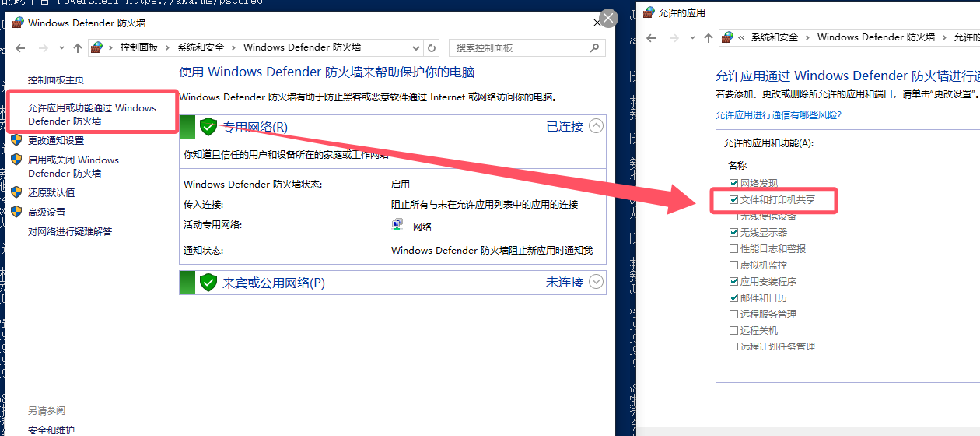This screenshot has height=436, width=980.
Task: Uncheck the 无线显示器 checkbox
Action: coord(734,232)
